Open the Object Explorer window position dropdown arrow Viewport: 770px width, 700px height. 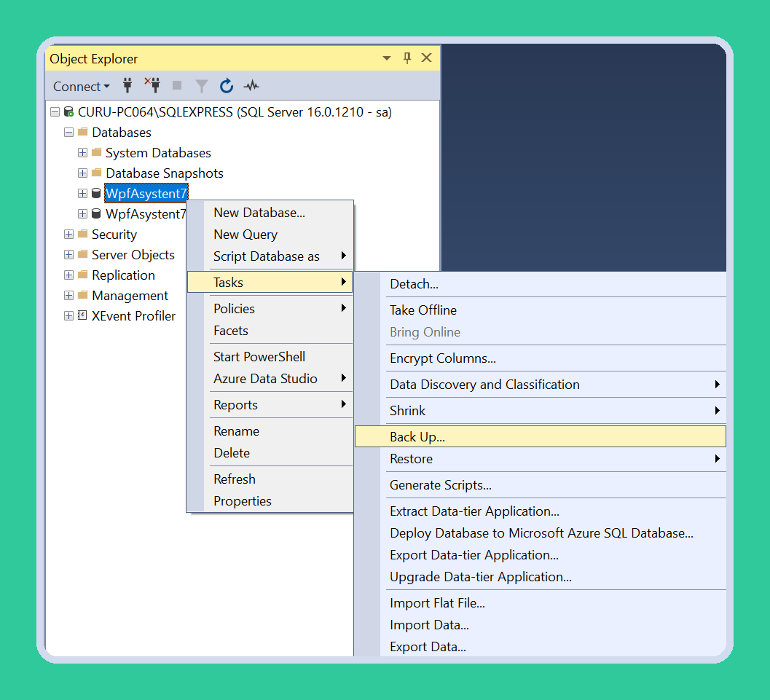387,58
